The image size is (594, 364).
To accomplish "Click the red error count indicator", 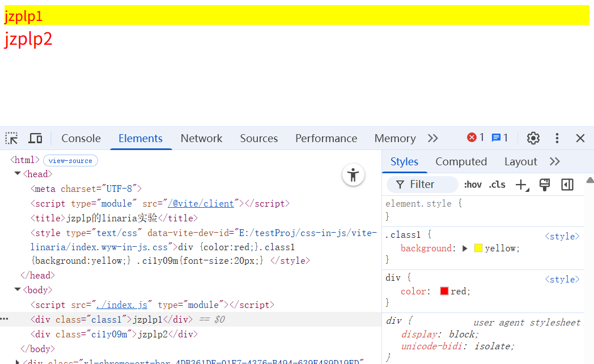I will pos(476,138).
